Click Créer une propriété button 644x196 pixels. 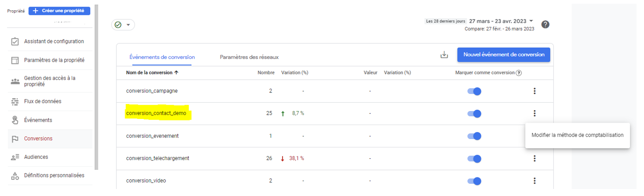pyautogui.click(x=59, y=11)
